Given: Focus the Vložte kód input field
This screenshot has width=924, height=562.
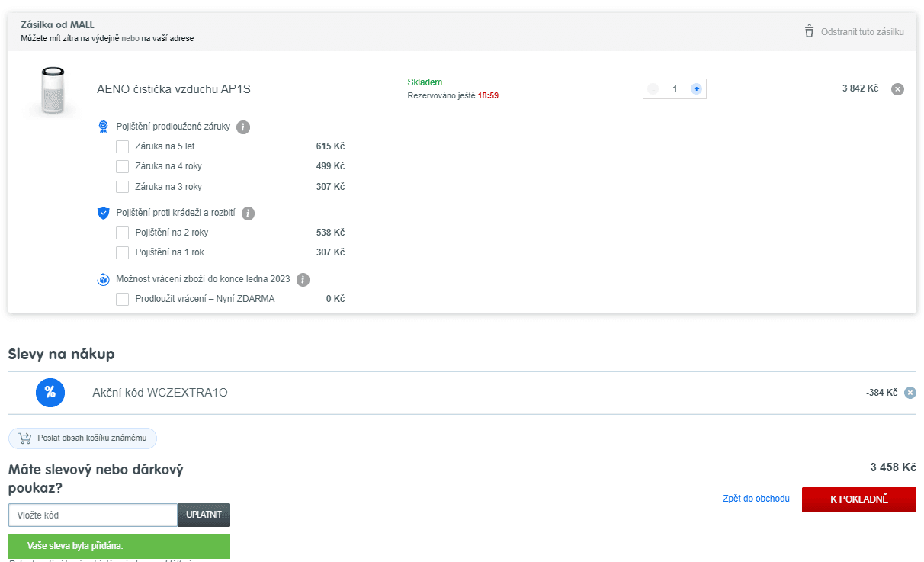Looking at the screenshot, I should click(x=93, y=515).
